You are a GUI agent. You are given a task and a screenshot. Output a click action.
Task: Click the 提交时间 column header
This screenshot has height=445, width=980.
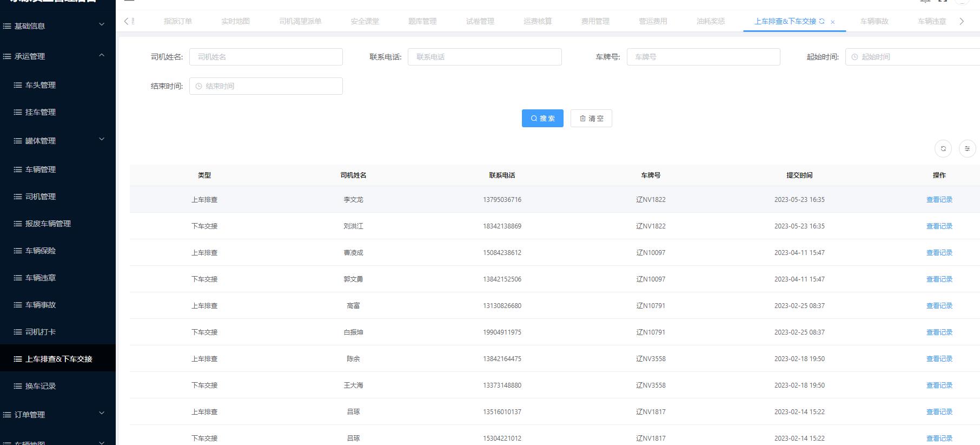pos(799,175)
